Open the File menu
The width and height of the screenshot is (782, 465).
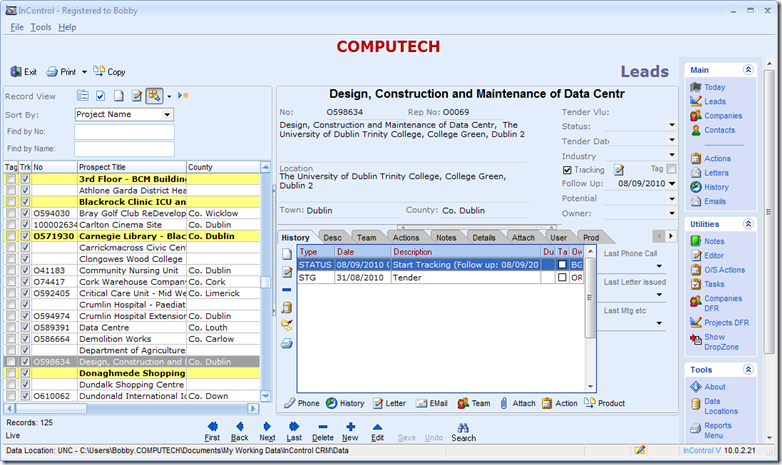pyautogui.click(x=17, y=27)
